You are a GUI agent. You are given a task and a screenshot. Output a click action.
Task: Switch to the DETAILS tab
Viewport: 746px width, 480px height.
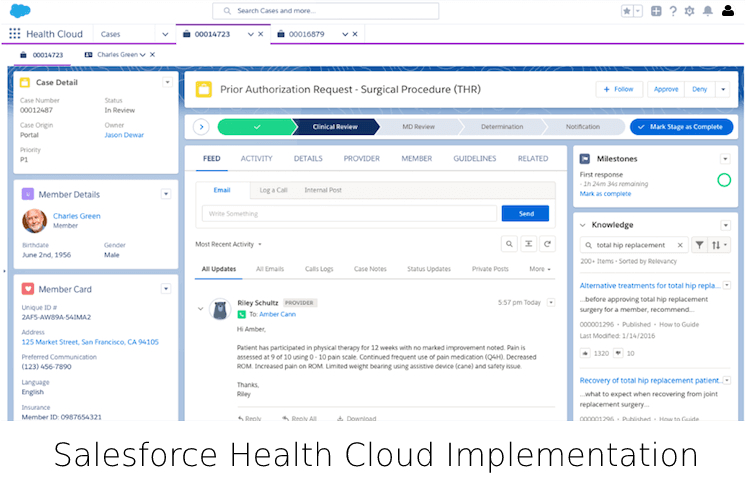pos(308,158)
